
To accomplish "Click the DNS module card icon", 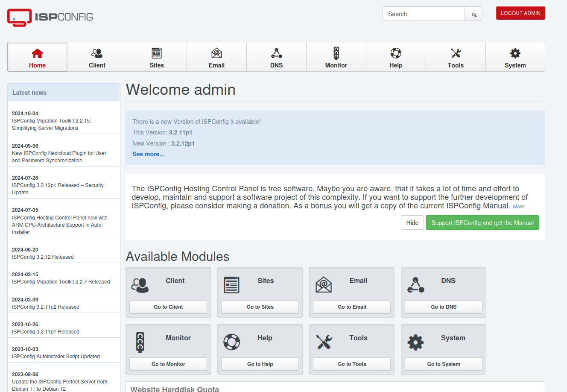I will click(415, 285).
